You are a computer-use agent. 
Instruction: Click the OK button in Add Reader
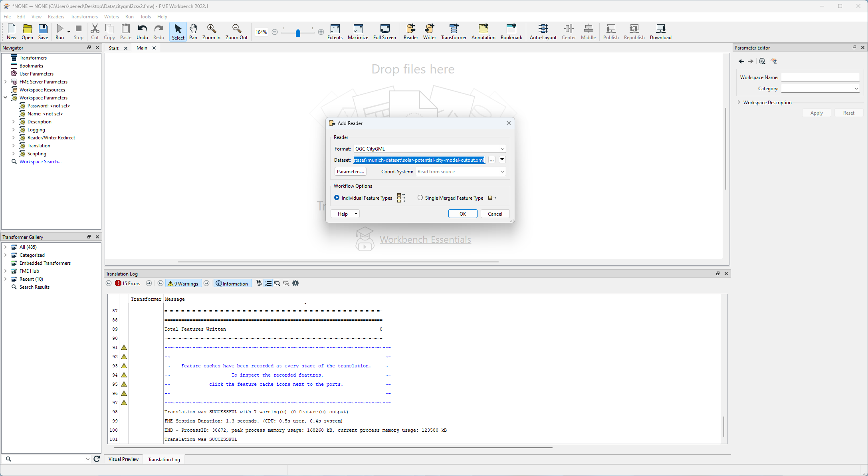[462, 213]
